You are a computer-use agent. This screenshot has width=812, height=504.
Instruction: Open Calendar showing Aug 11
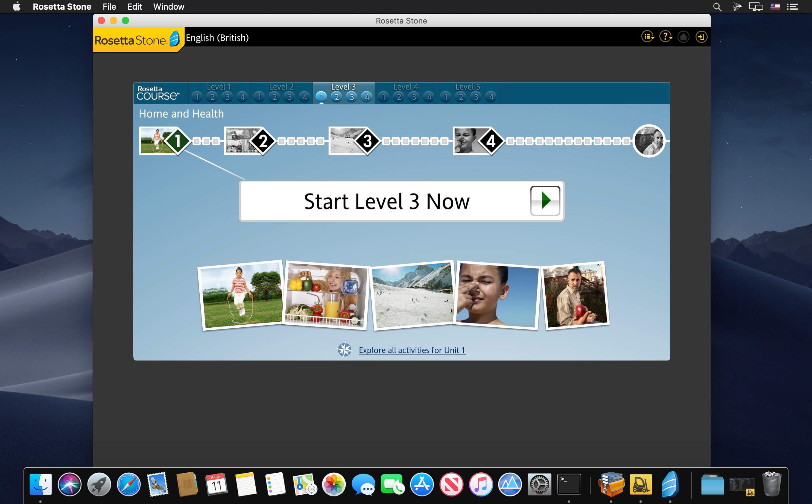216,484
